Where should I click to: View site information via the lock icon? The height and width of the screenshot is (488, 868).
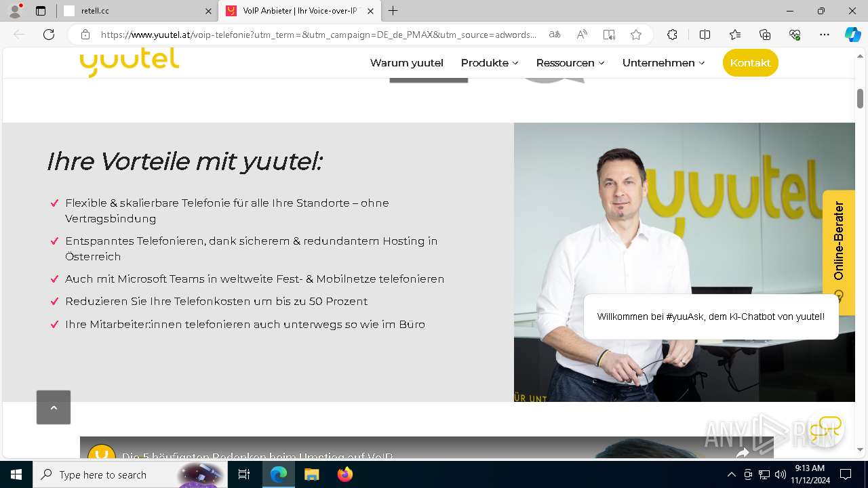[x=85, y=35]
